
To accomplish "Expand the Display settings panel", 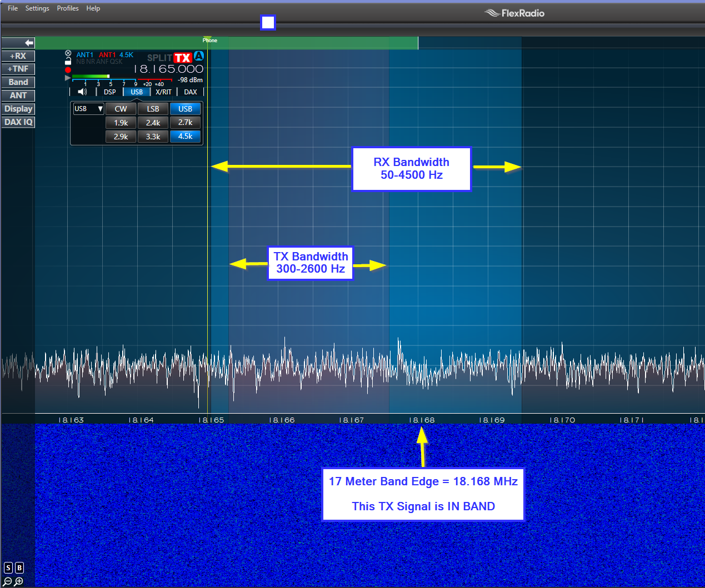I will point(18,109).
